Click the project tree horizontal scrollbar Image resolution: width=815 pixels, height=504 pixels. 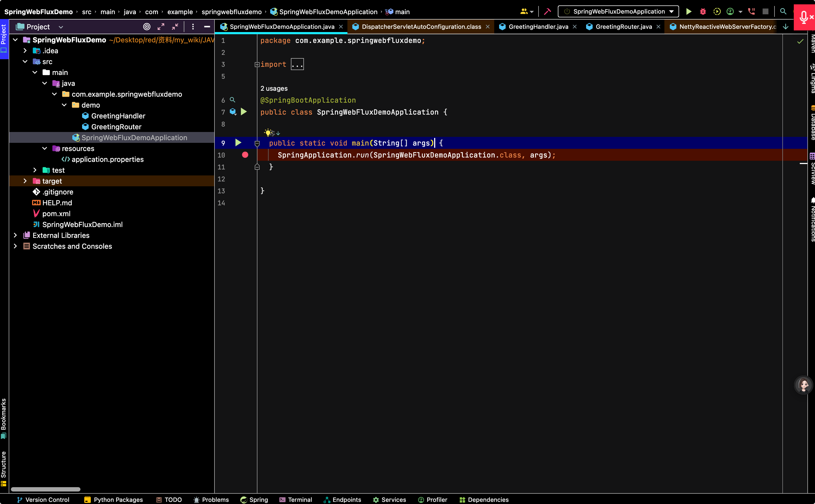[x=46, y=489]
